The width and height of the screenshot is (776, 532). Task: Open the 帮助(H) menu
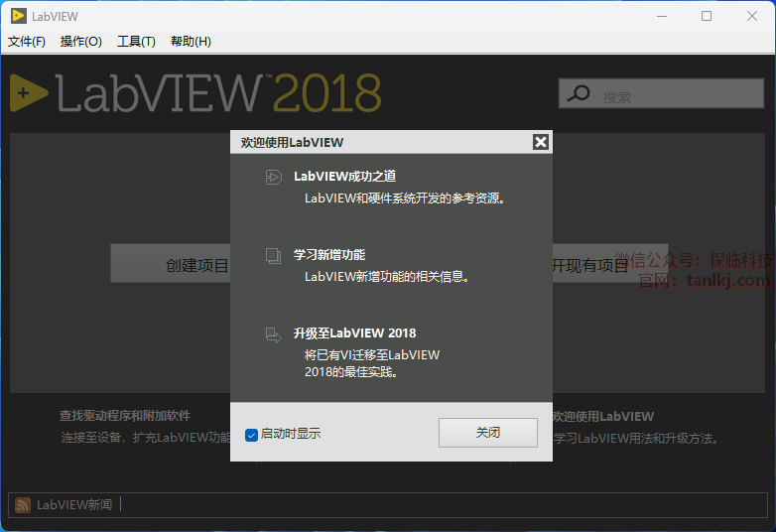pos(191,42)
